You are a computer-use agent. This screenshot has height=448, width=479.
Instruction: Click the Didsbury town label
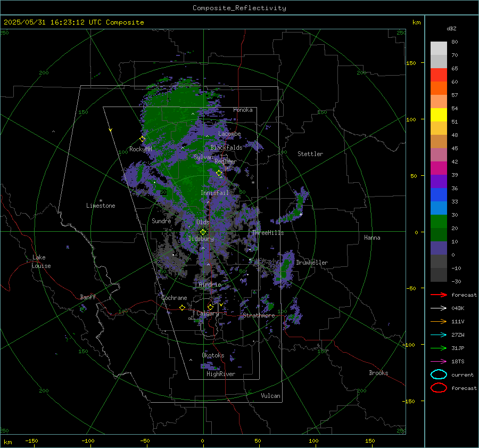(x=201, y=239)
